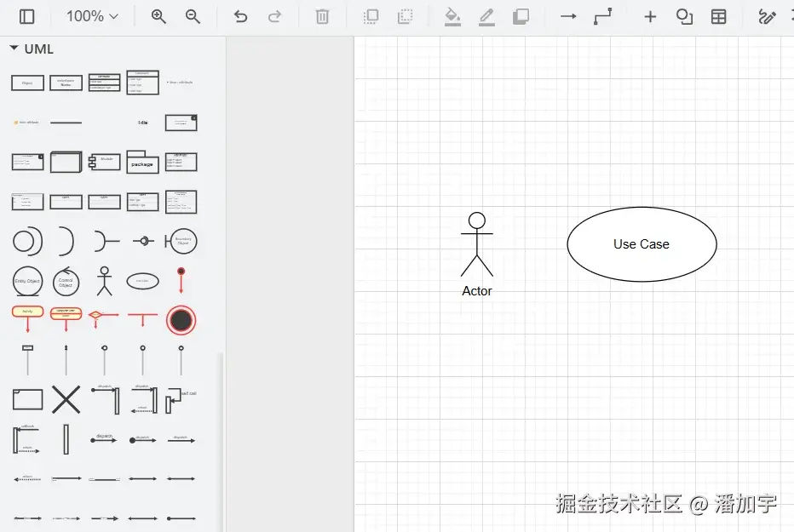
Task: Click the zoom in magnifier icon
Action: tap(159, 17)
